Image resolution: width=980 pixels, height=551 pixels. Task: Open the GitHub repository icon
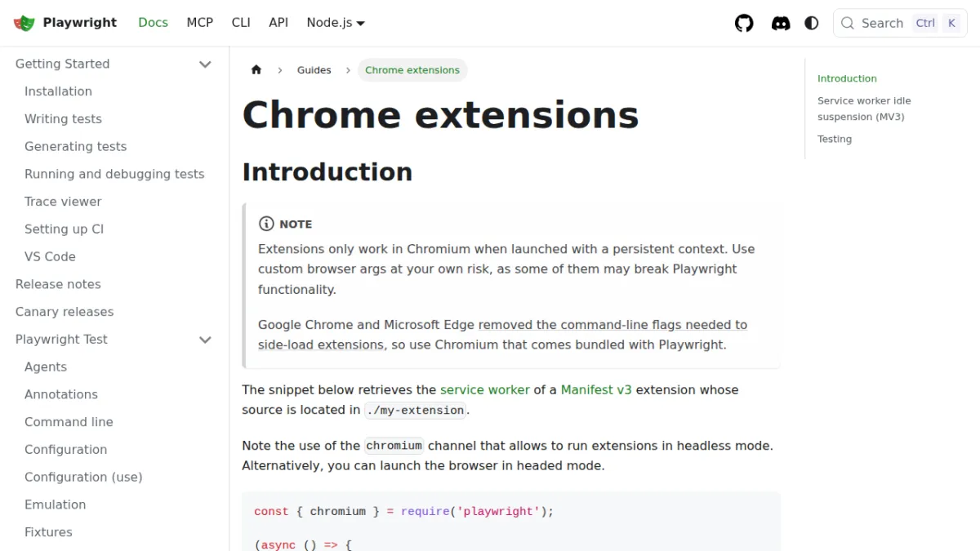tap(744, 23)
